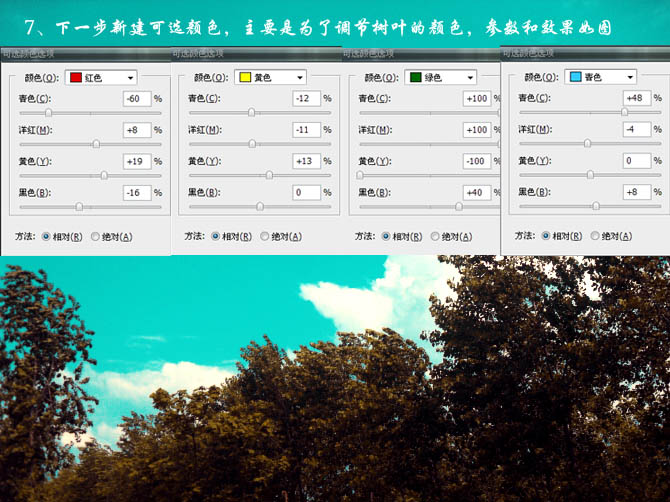Click the dark green swatch beside 绿色
670x502 pixels.
415,77
